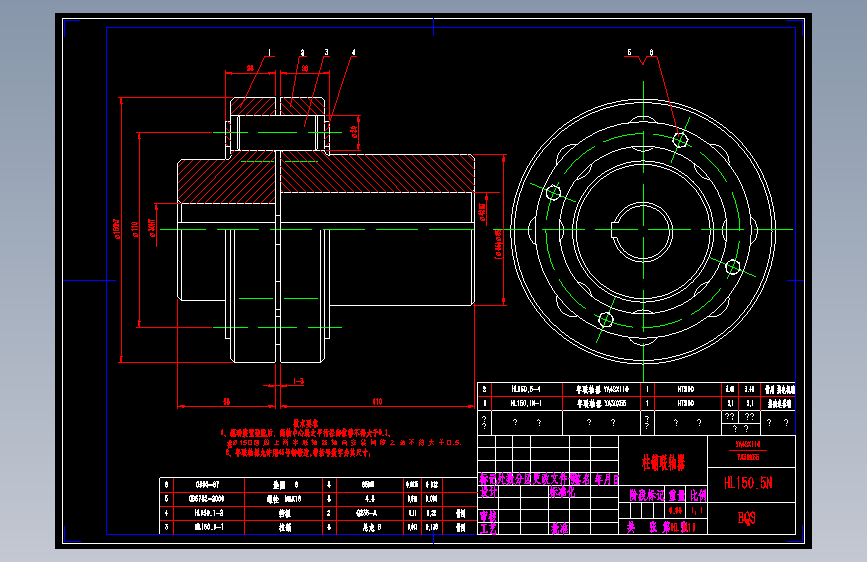This screenshot has height=562, width=867.
Task: Click the GB5782-2000 standard cell in parts list
Action: point(206,499)
